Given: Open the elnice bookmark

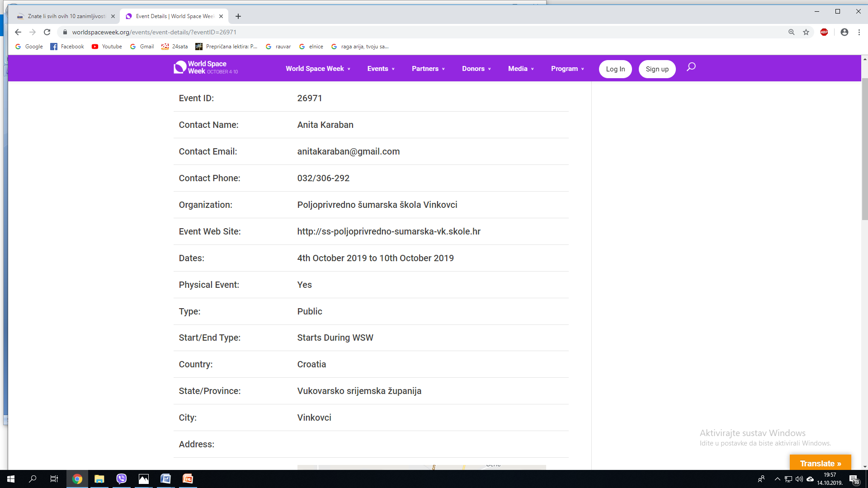Looking at the screenshot, I should pyautogui.click(x=311, y=47).
